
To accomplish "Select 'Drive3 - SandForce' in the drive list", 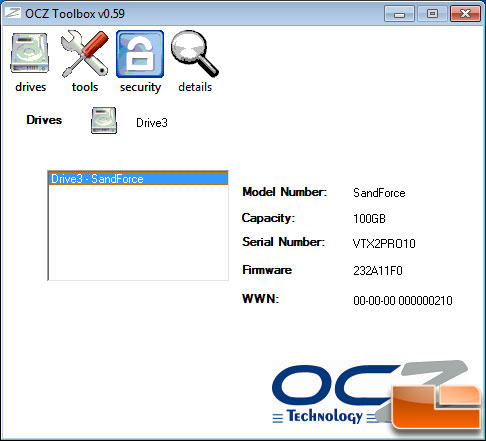I will (138, 179).
